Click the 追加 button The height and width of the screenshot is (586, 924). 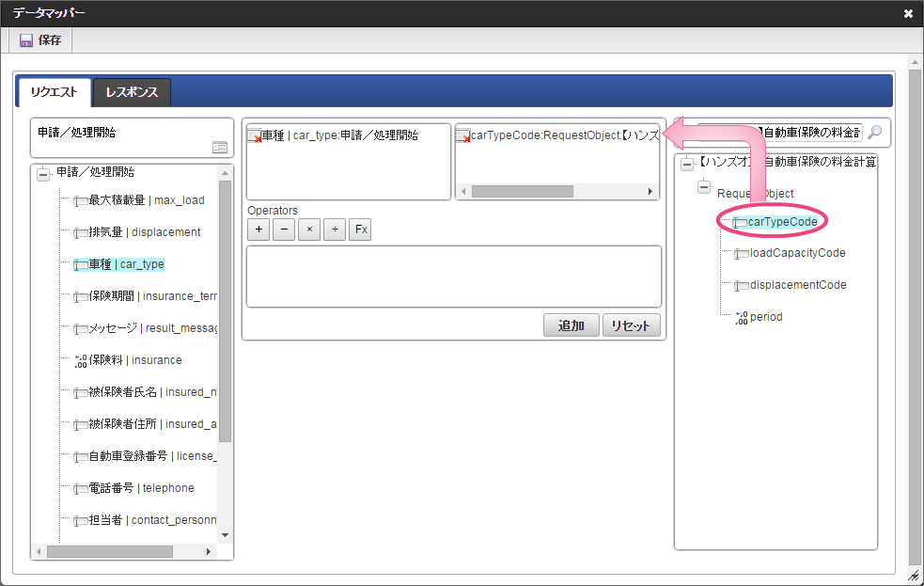(571, 325)
